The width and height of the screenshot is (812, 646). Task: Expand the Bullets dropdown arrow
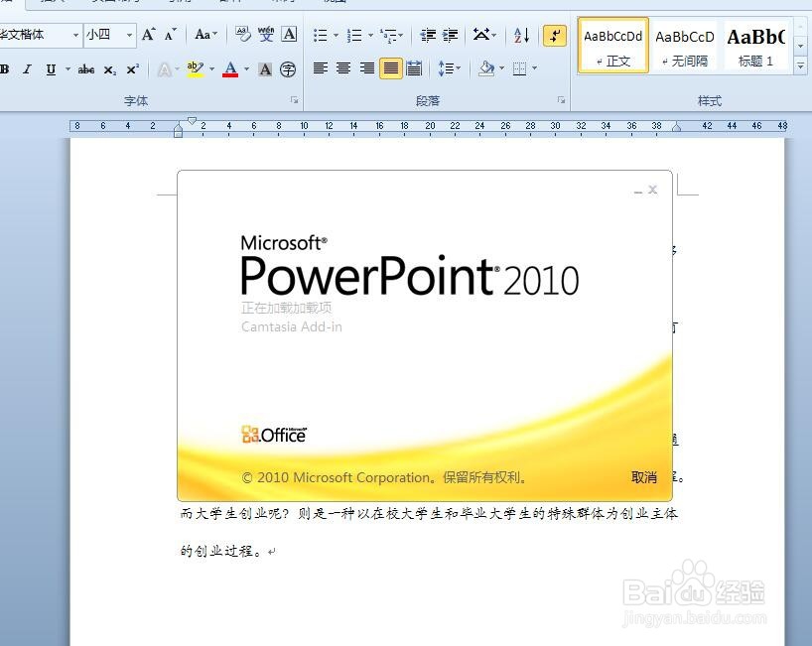tap(336, 35)
